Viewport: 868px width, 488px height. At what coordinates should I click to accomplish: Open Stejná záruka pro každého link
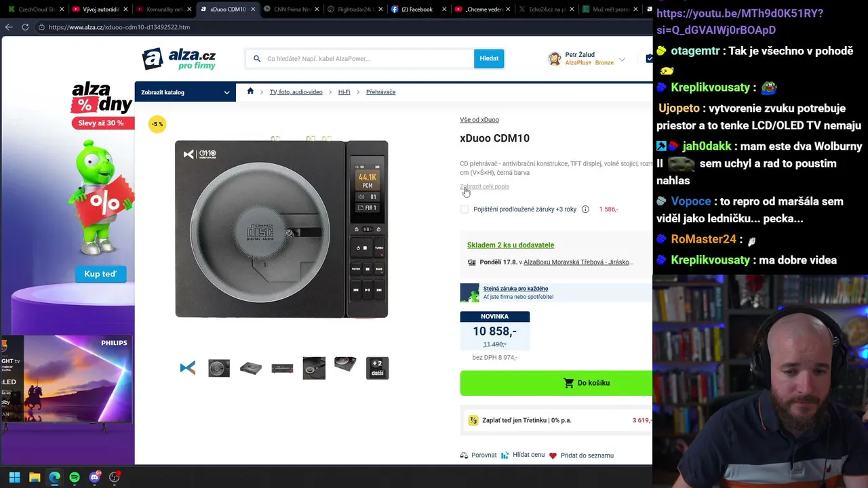(515, 289)
